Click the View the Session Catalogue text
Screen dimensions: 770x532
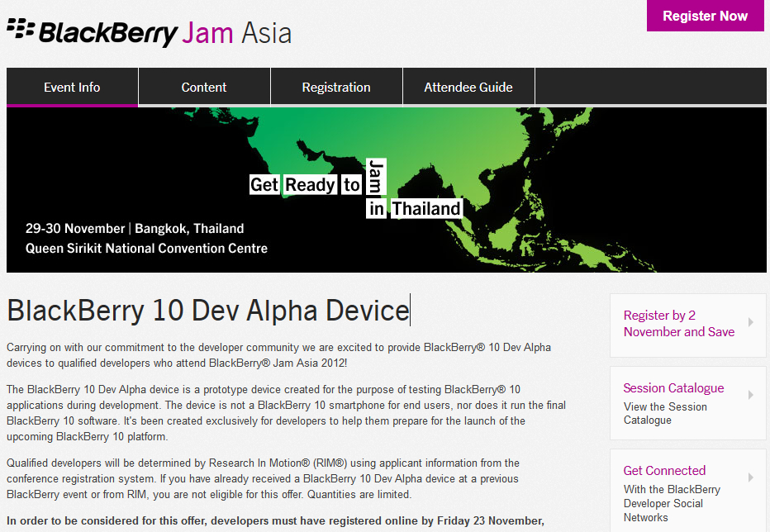tap(665, 413)
